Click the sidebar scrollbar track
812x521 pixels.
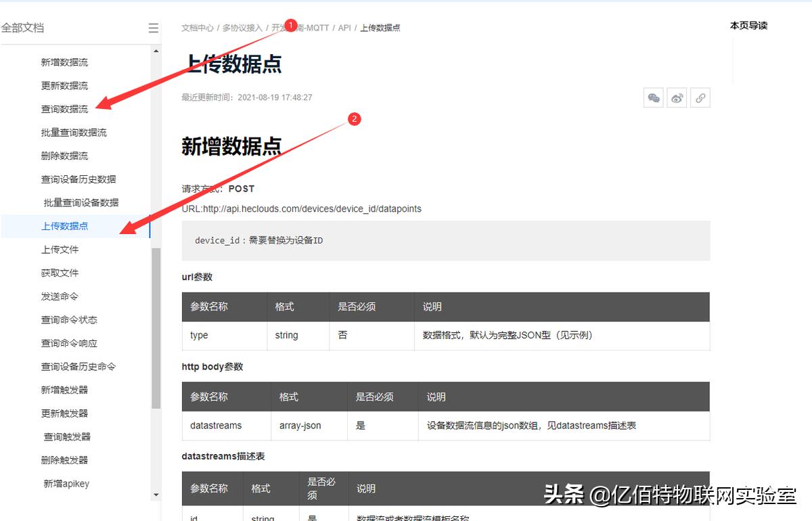156,271
